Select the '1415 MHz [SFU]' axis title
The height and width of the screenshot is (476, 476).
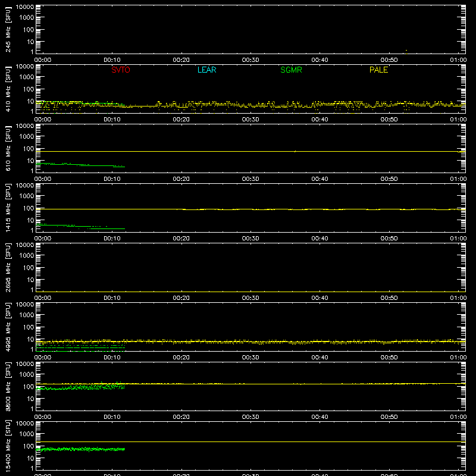pyautogui.click(x=8, y=208)
